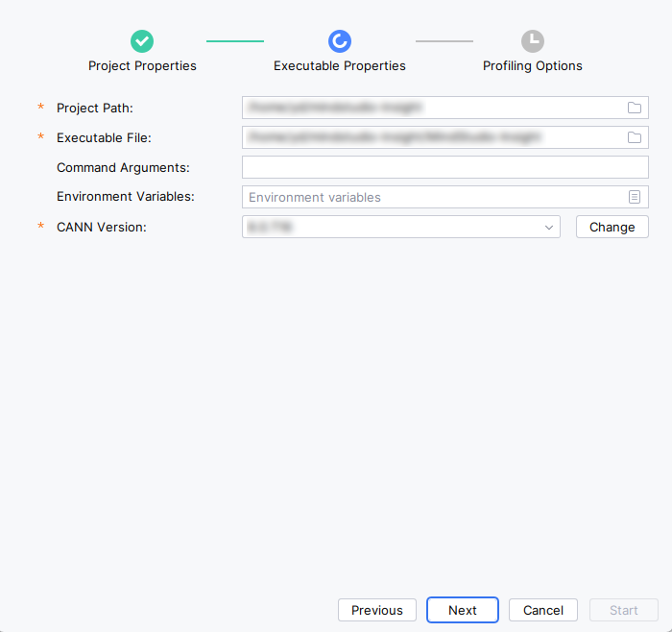Click the blue Executable Properties step icon

340,41
